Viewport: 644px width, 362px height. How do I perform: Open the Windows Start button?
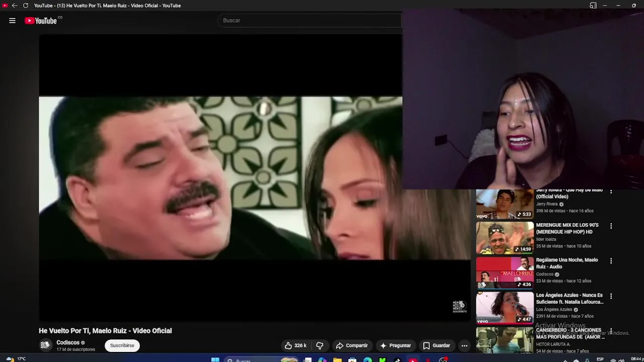pos(215,359)
